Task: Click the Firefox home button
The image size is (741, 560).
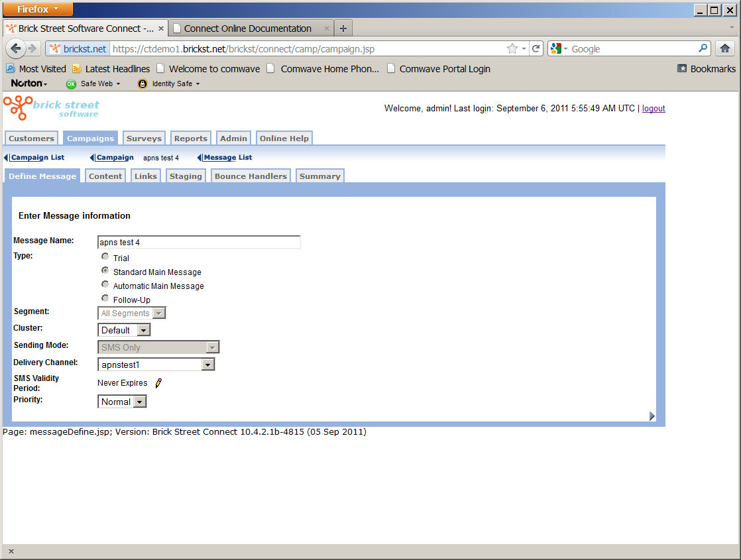Action: (x=724, y=48)
